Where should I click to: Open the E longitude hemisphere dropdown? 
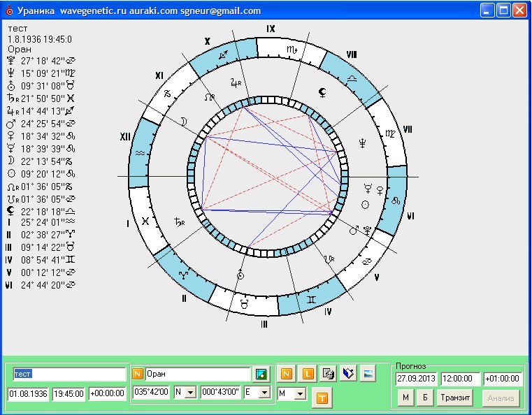coord(264,393)
